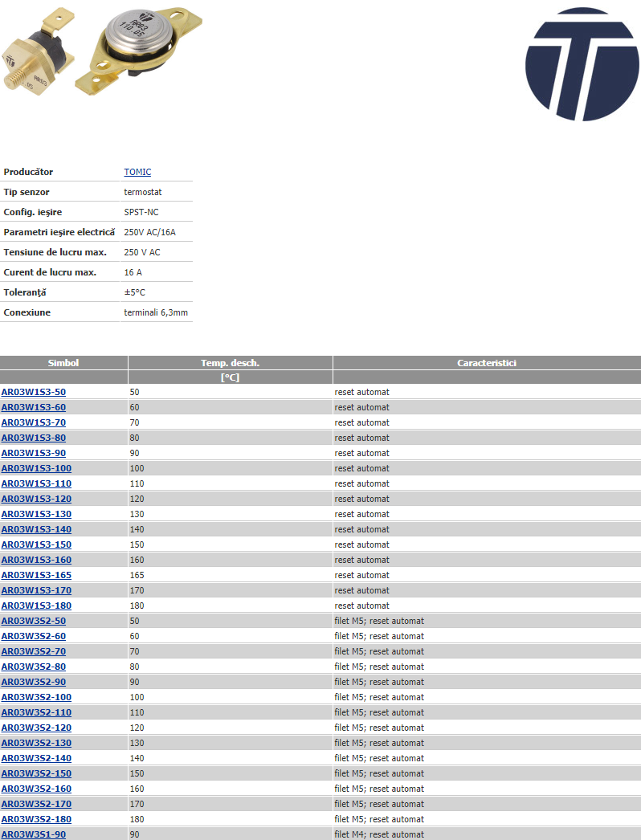The height and width of the screenshot is (840, 641).
Task: Select the AR03W3S2-90 thermostat link
Action: [34, 682]
